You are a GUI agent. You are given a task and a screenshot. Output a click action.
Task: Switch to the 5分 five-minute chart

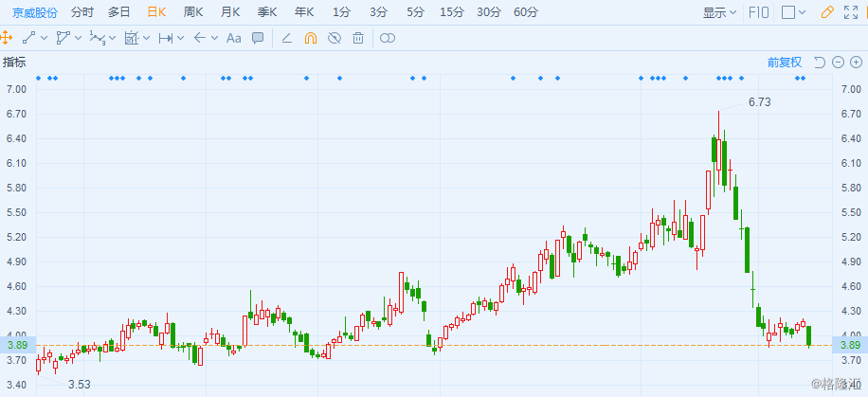[415, 12]
